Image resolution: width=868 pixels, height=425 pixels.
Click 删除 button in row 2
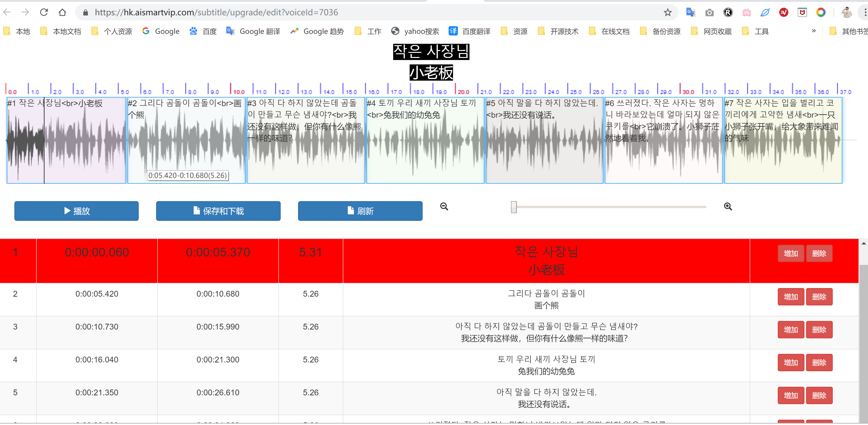pos(819,297)
